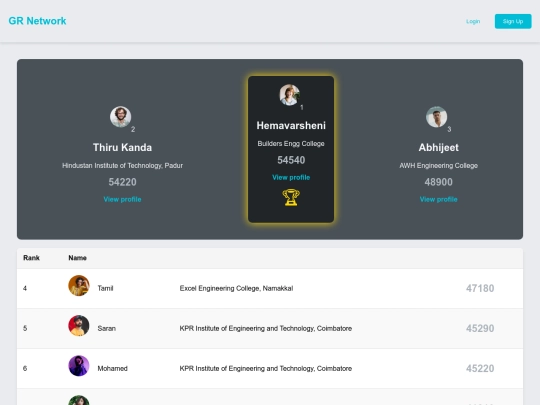Select the name Saran

(106, 328)
